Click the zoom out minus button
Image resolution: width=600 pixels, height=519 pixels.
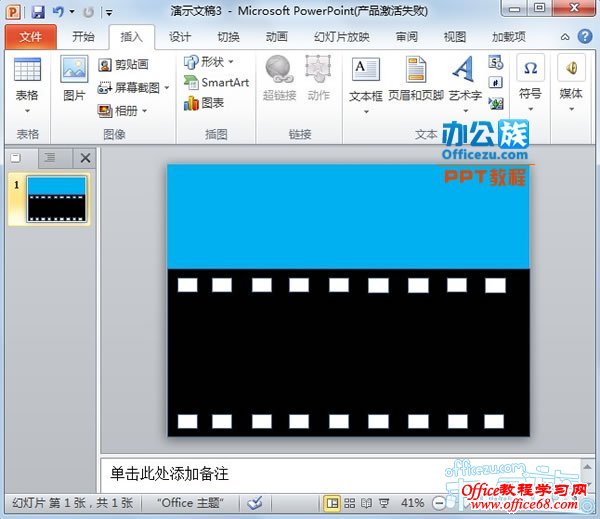440,503
